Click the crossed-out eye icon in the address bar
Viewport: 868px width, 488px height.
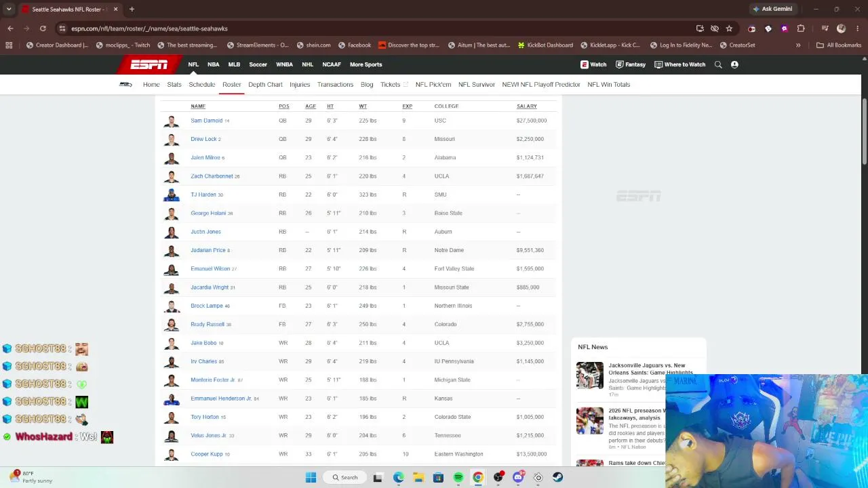click(715, 28)
